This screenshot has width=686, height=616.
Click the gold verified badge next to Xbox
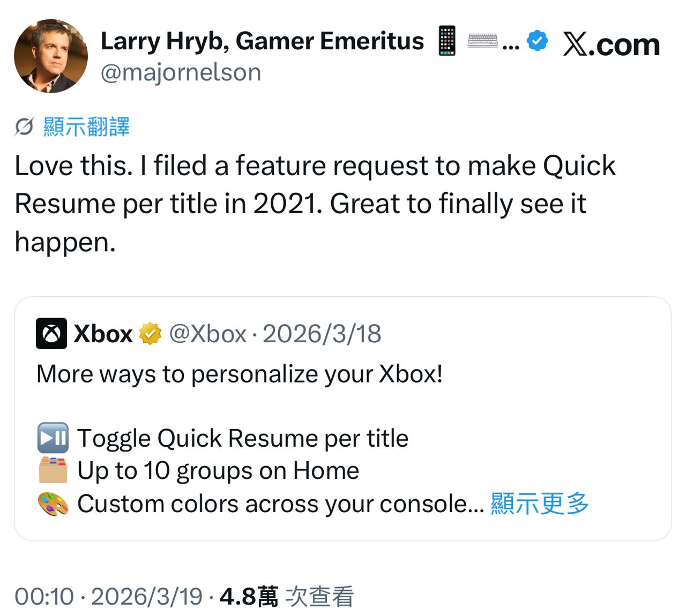click(150, 334)
